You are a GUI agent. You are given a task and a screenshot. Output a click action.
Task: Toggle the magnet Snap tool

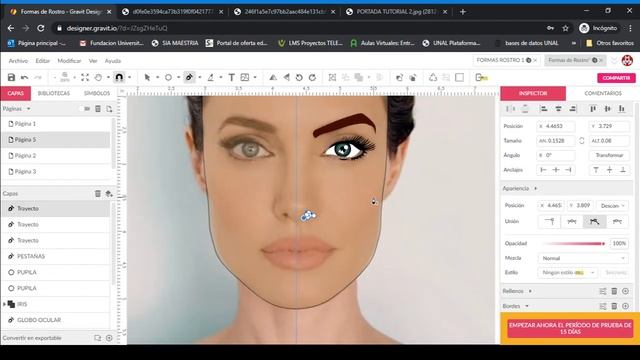[119, 77]
